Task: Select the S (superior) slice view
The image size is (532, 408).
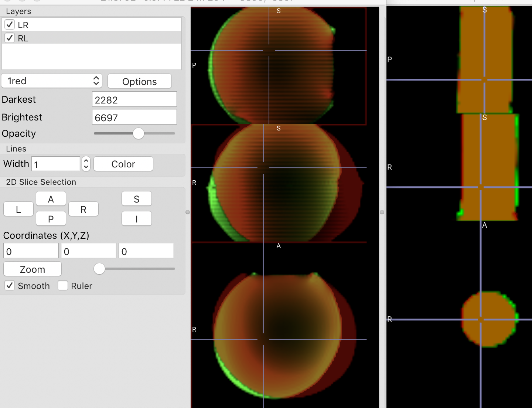Action: (136, 198)
